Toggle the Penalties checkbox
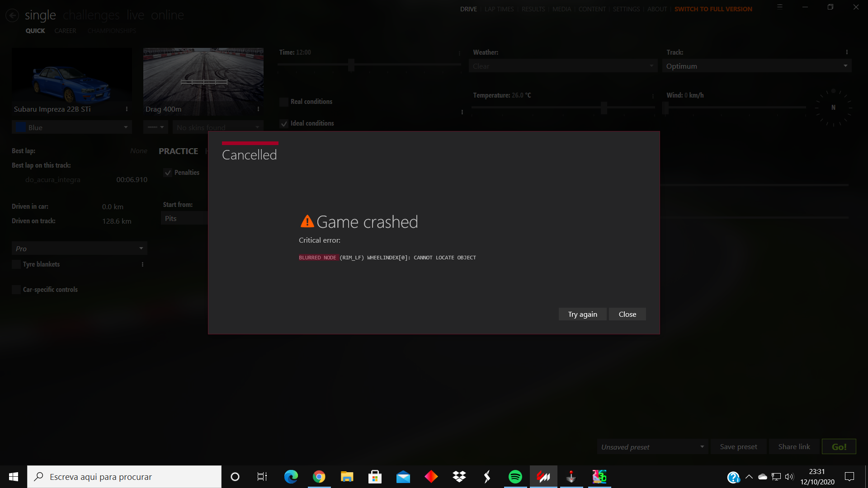 point(168,173)
